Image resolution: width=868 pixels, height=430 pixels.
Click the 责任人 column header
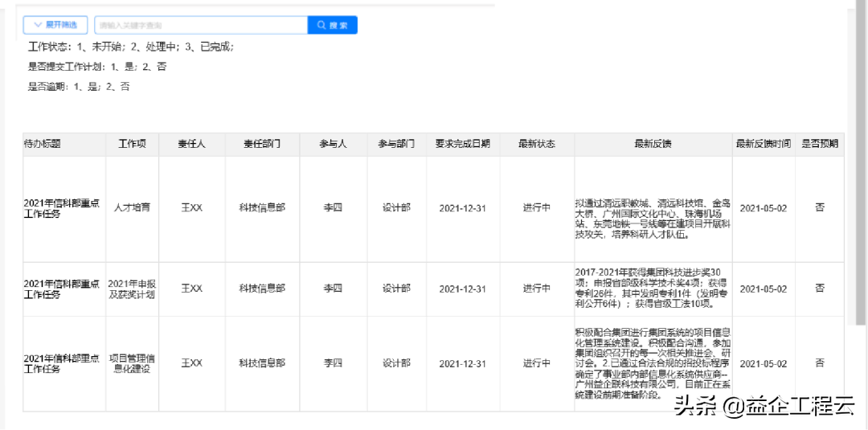[192, 144]
